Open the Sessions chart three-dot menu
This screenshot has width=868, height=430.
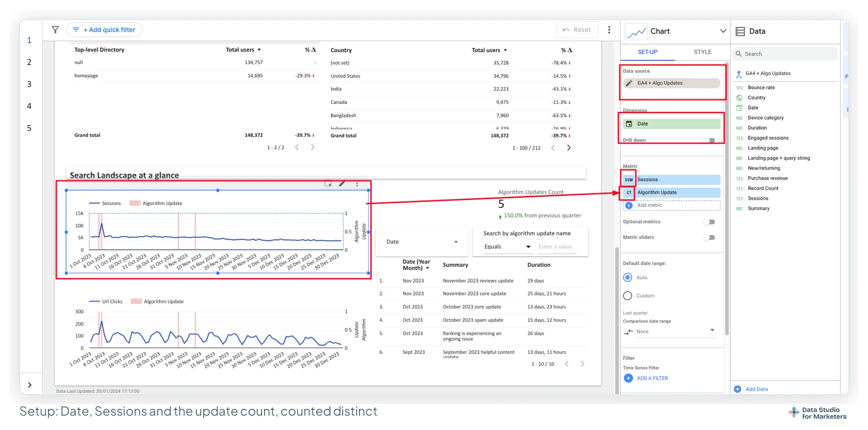point(357,184)
